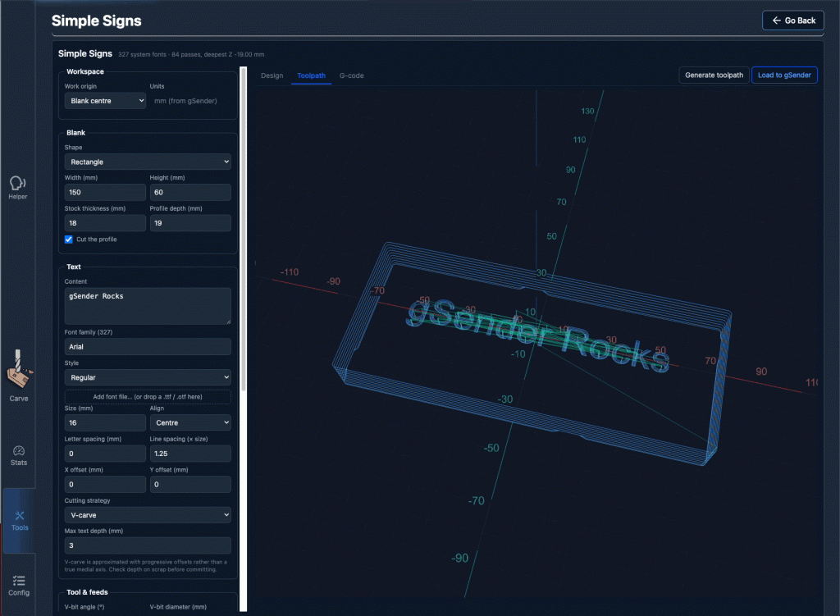Open the Stats gauge icon
The width and height of the screenshot is (840, 616).
[x=19, y=455]
